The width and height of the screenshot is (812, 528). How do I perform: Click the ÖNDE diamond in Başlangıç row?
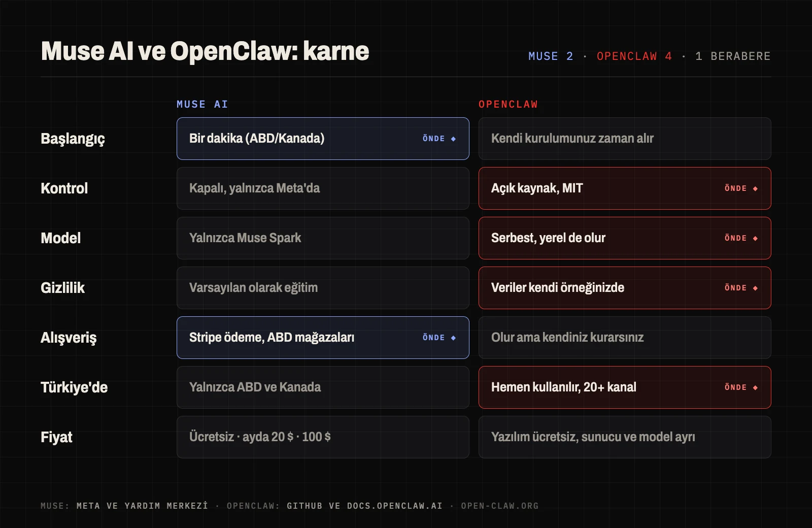coord(453,139)
